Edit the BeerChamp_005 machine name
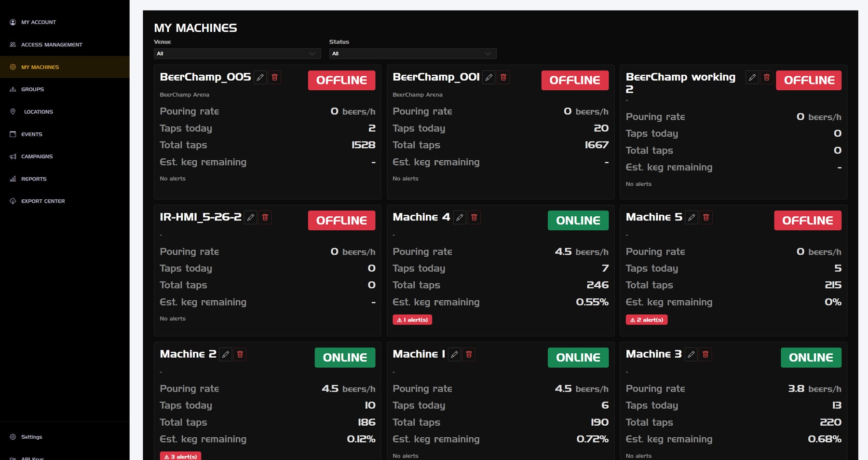The width and height of the screenshot is (868, 460). point(260,77)
